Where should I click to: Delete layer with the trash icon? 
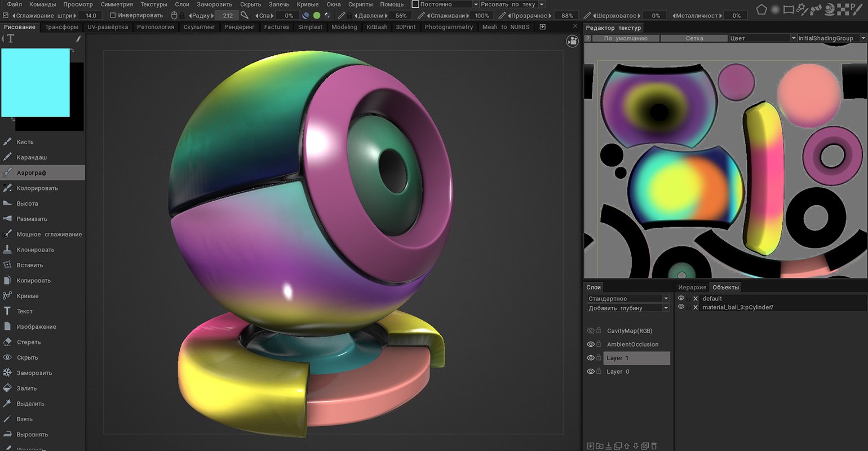[x=654, y=446]
